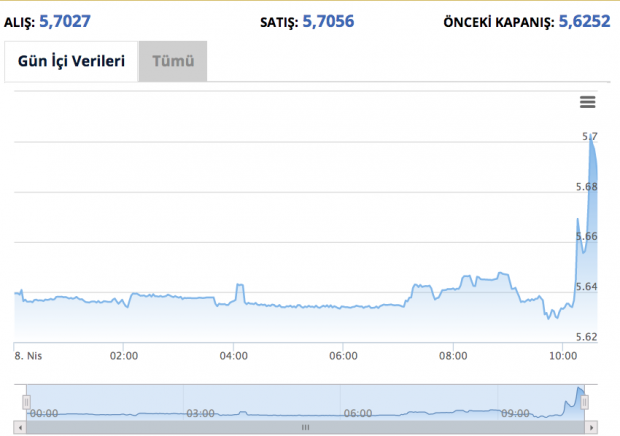Switch to the Tümü tab
Screen dimensions: 620x436
tap(172, 62)
